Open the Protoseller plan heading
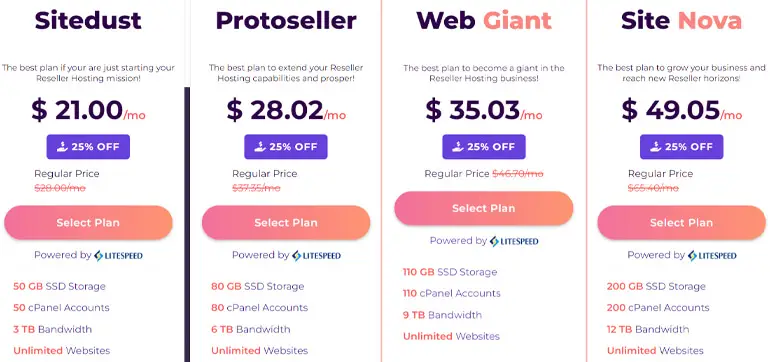Screen dimensions: 770x362 tap(286, 21)
